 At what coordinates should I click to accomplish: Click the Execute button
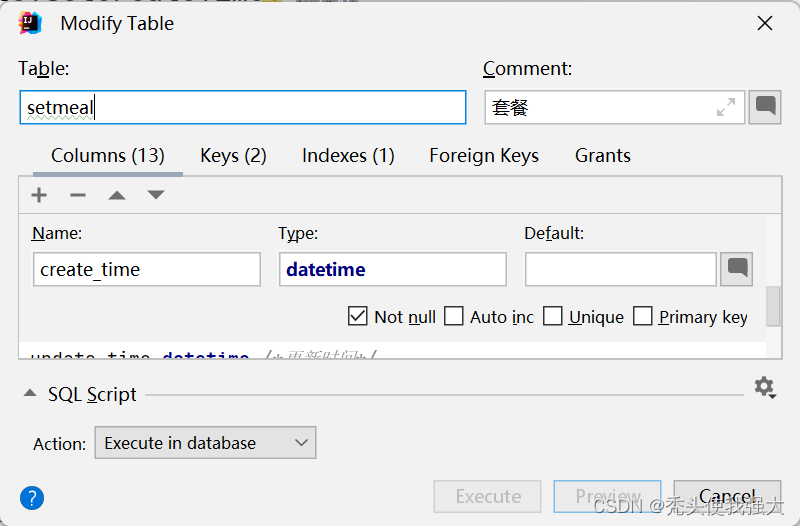coord(487,496)
